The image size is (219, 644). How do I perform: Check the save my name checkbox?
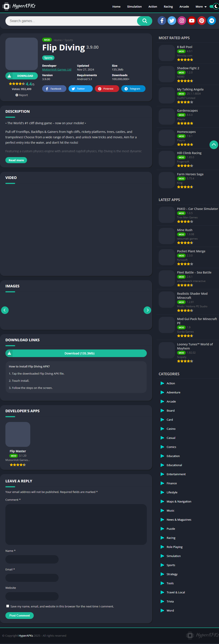click(8, 606)
